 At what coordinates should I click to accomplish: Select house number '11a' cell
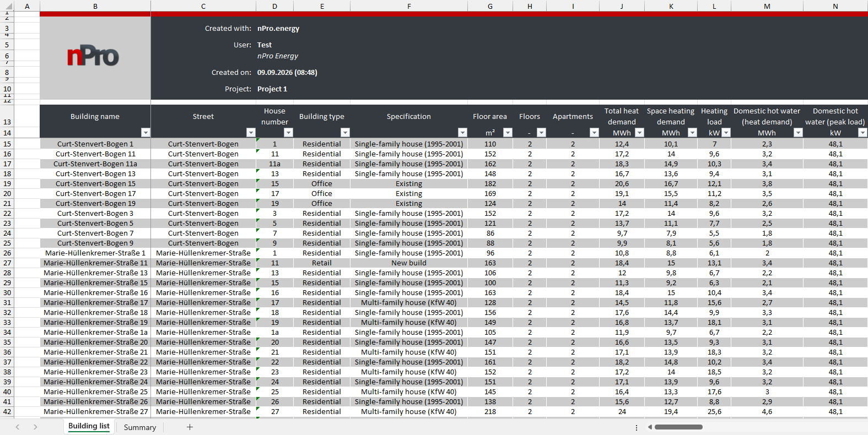[274, 164]
